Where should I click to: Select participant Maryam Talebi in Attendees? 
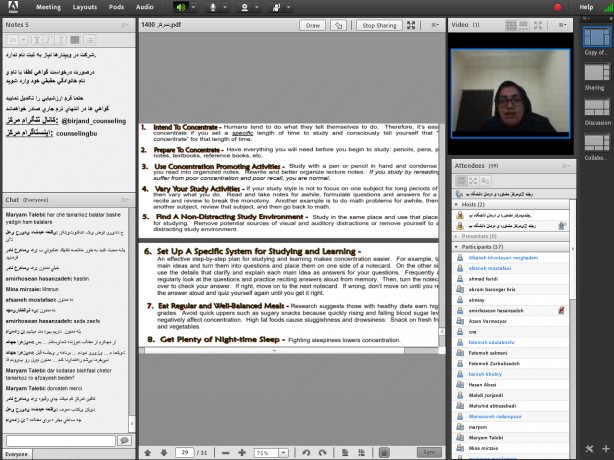[x=511, y=438]
